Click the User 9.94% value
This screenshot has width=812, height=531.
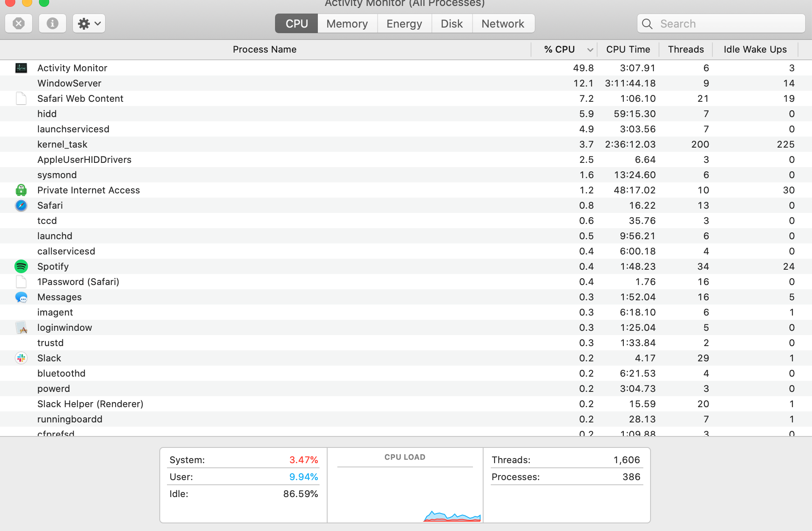tap(303, 477)
